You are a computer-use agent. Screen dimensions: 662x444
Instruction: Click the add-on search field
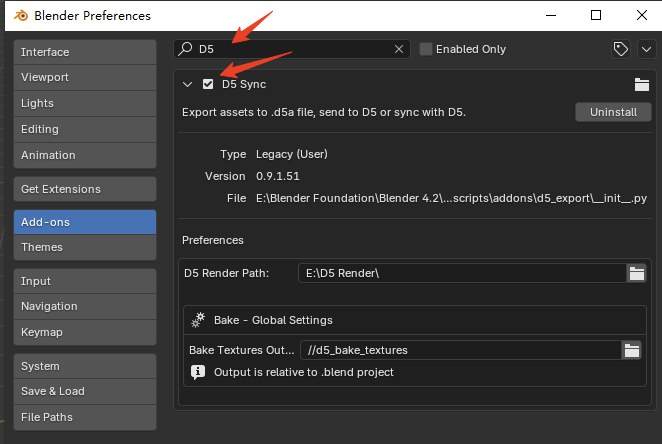[x=291, y=49]
